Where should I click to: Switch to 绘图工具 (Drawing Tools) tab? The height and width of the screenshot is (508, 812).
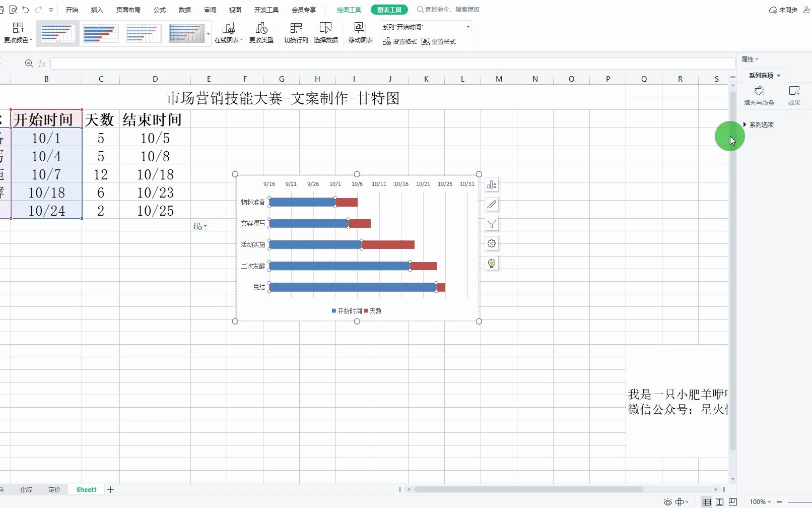pyautogui.click(x=349, y=10)
